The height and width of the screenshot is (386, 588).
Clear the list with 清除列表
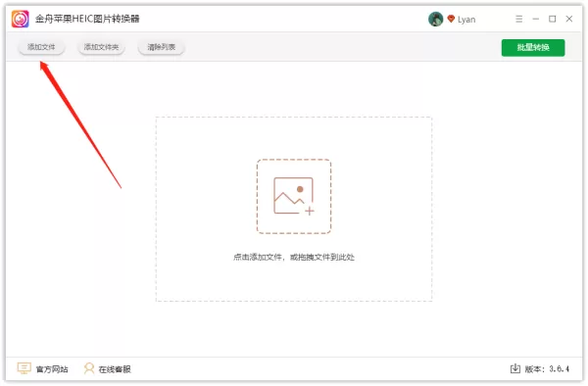(162, 47)
